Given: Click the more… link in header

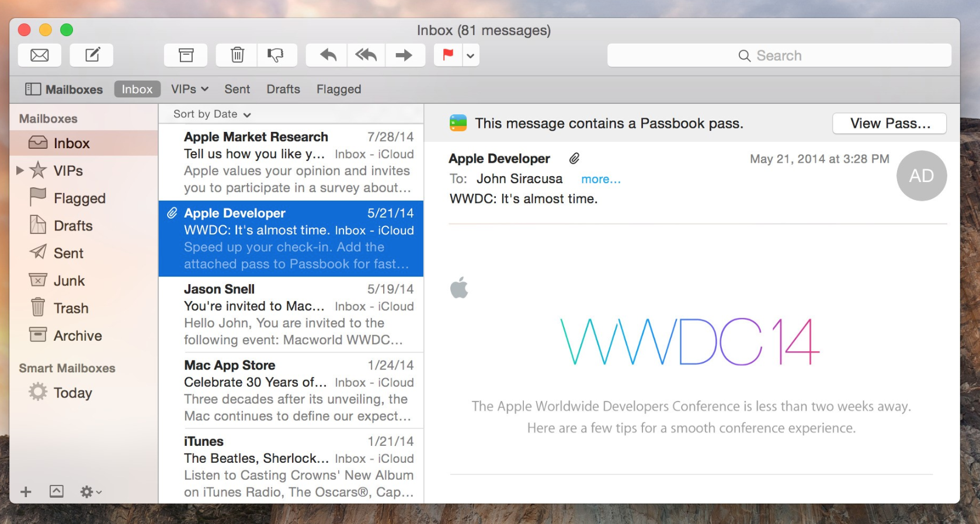Looking at the screenshot, I should (601, 179).
